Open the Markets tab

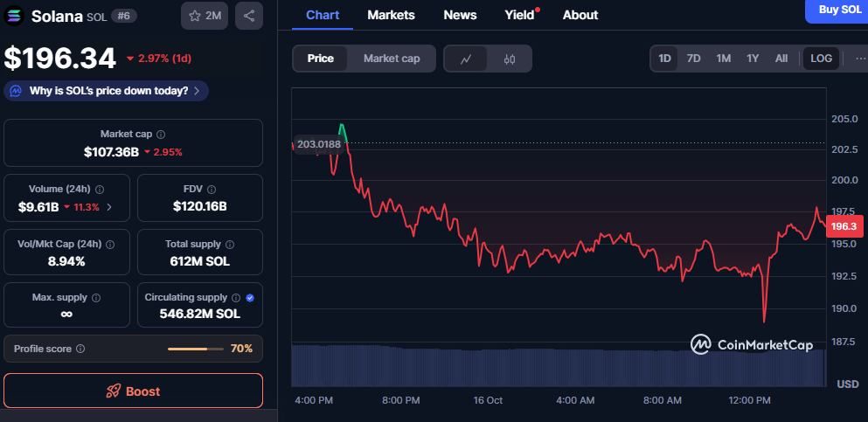tap(391, 15)
